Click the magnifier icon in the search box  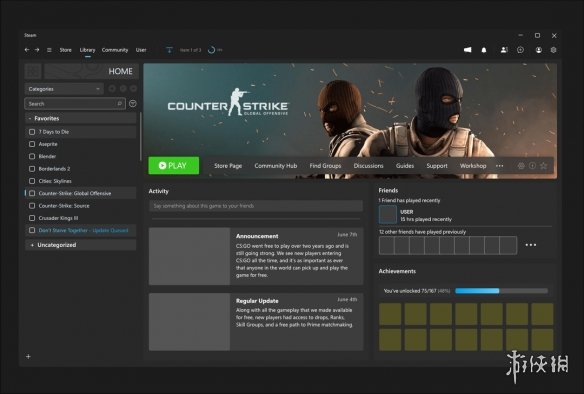coord(120,104)
